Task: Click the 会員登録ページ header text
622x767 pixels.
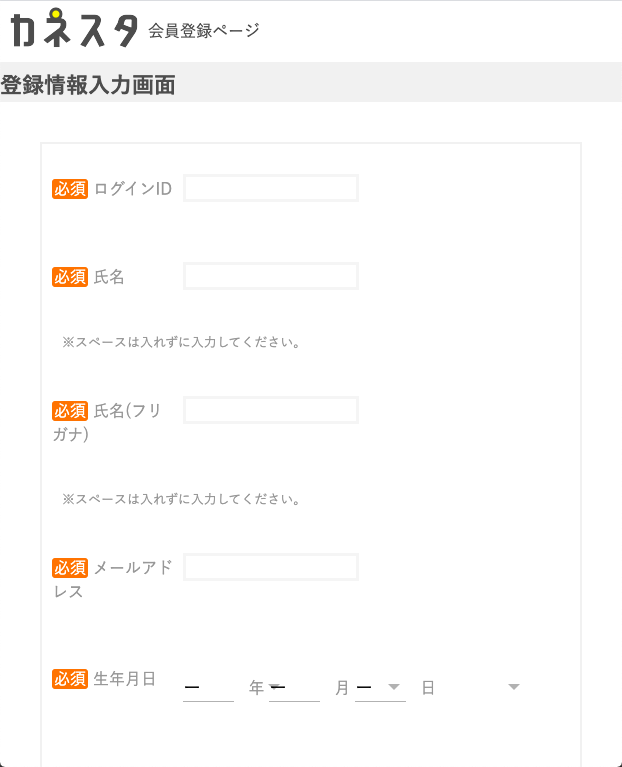Action: (204, 31)
